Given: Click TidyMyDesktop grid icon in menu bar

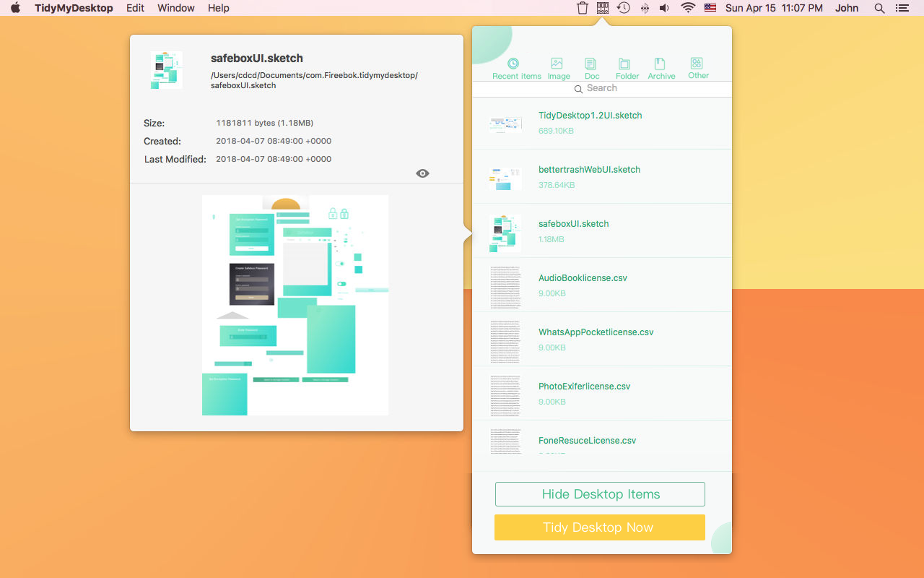Looking at the screenshot, I should coord(603,8).
